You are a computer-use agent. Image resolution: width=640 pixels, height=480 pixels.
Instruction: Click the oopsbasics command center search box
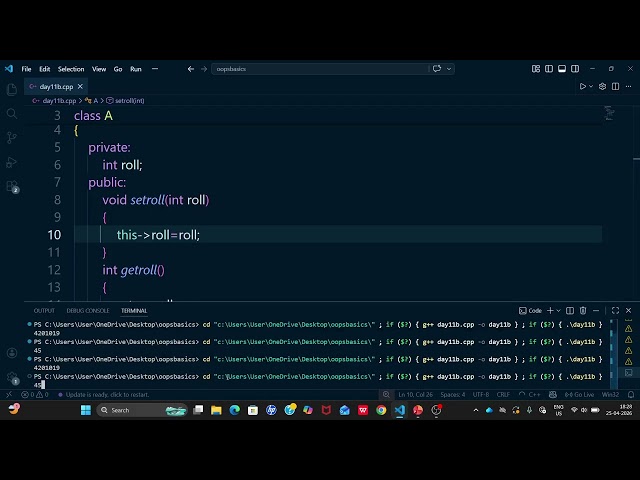click(320, 69)
